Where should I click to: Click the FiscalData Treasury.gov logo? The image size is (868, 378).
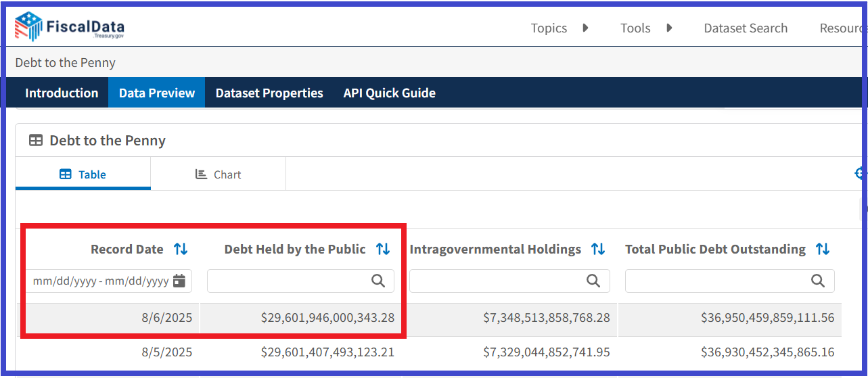click(x=70, y=27)
